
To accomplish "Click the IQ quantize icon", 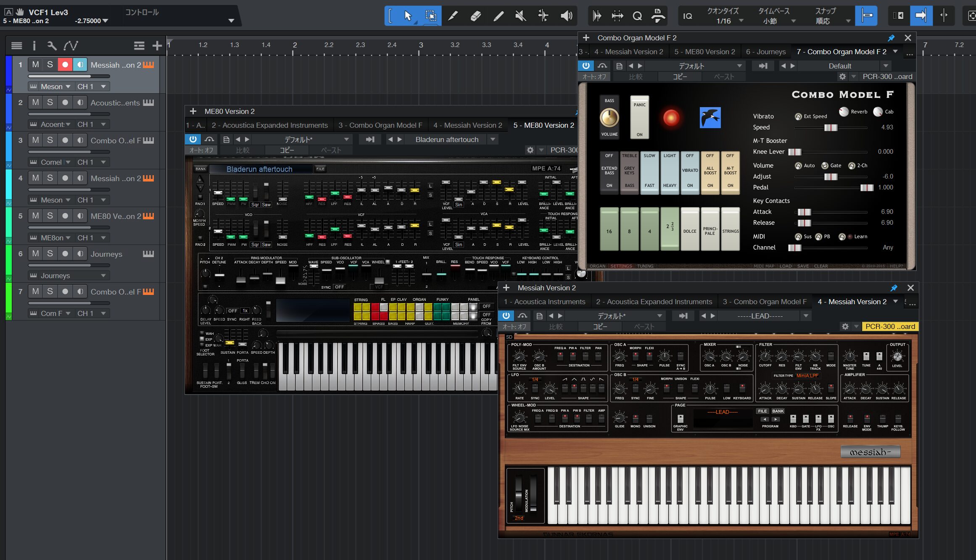I will pos(688,16).
